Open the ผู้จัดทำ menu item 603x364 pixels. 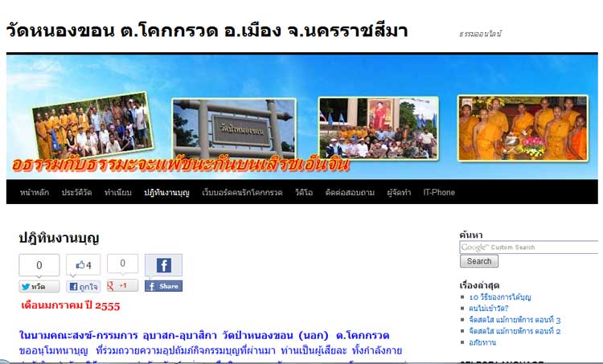coord(399,192)
